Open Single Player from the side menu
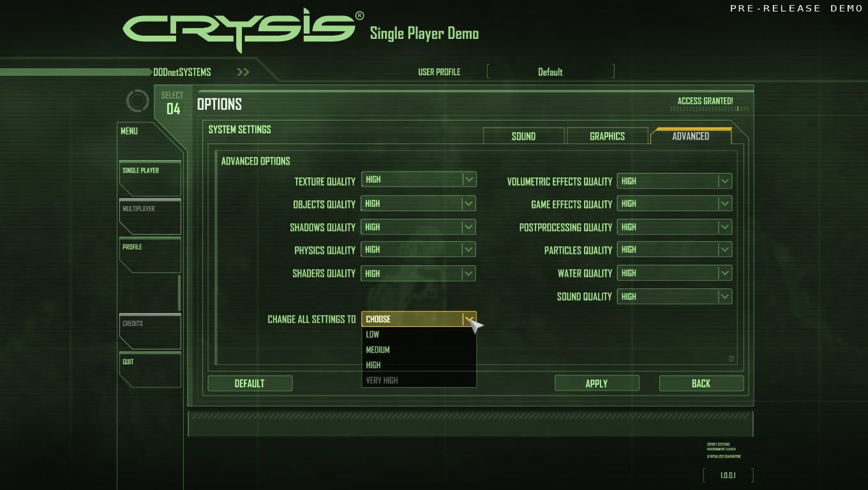The height and width of the screenshot is (490, 868). (x=150, y=178)
